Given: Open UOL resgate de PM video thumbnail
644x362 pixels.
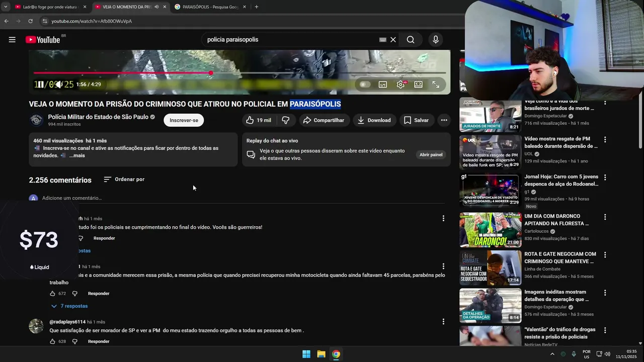Looking at the screenshot, I should [491, 152].
